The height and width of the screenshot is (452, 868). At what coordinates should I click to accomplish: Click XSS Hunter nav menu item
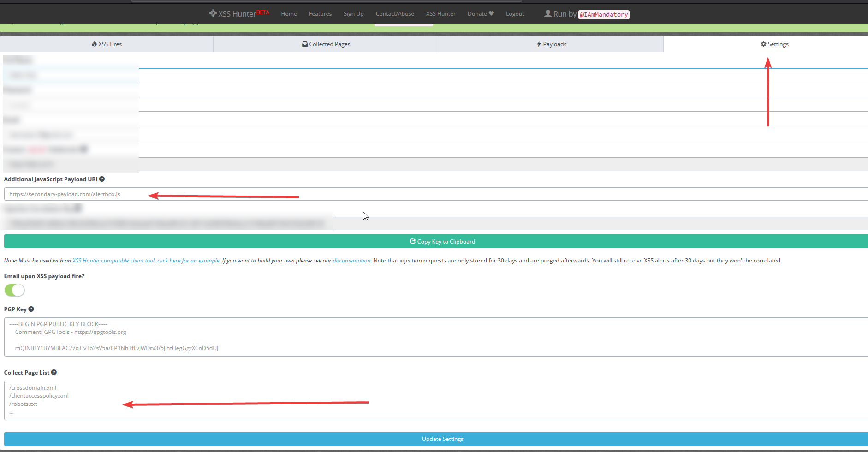point(440,14)
